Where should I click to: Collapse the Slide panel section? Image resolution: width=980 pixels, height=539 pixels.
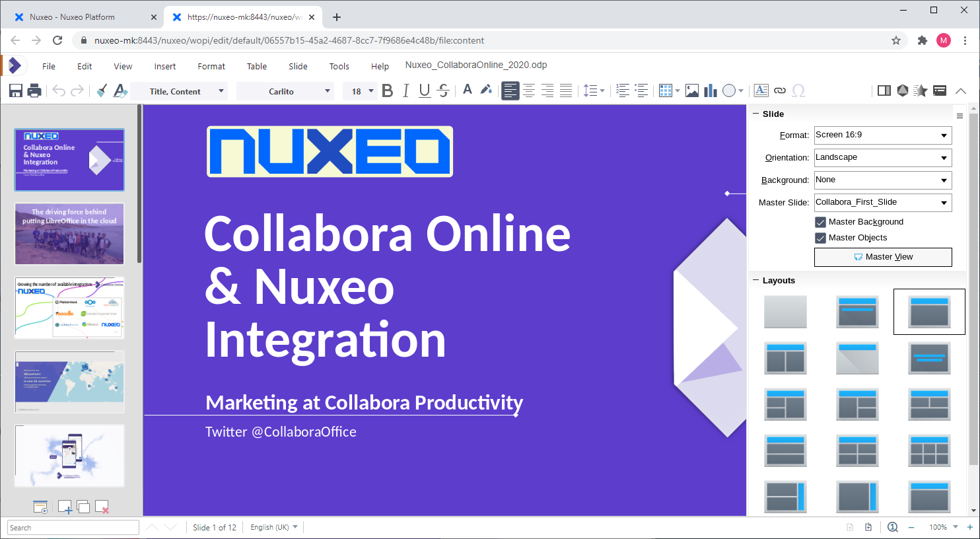[x=756, y=114]
